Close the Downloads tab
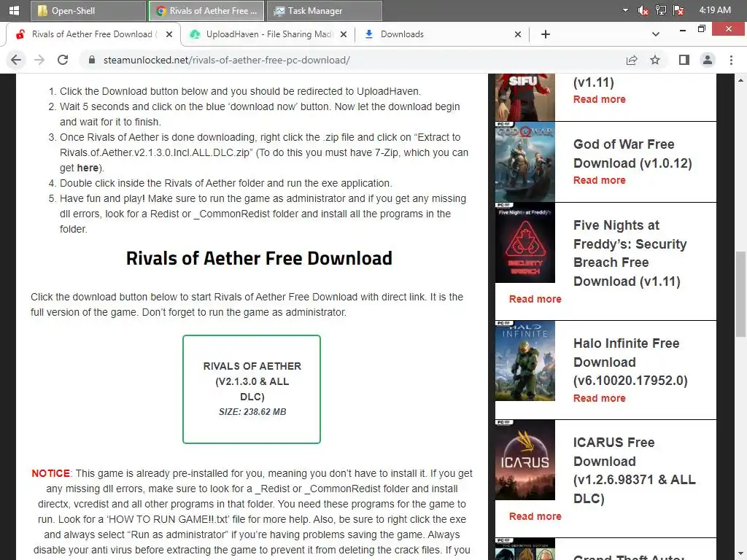The image size is (747, 560). tap(518, 34)
